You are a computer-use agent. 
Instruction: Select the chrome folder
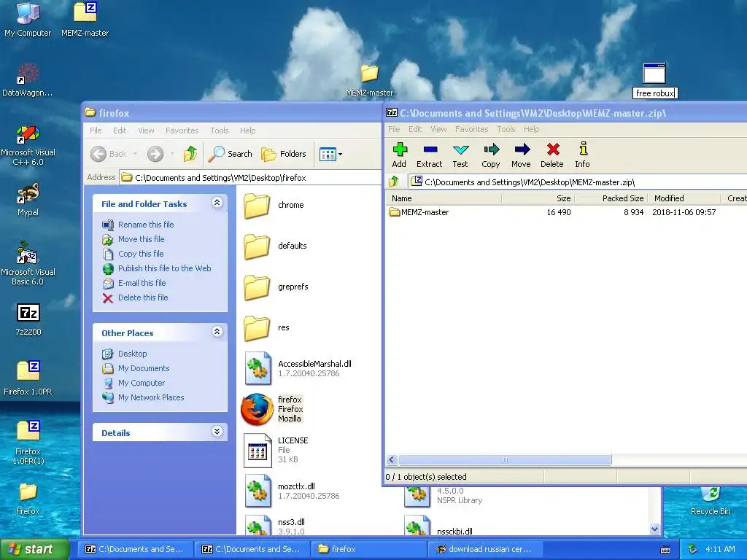click(274, 205)
